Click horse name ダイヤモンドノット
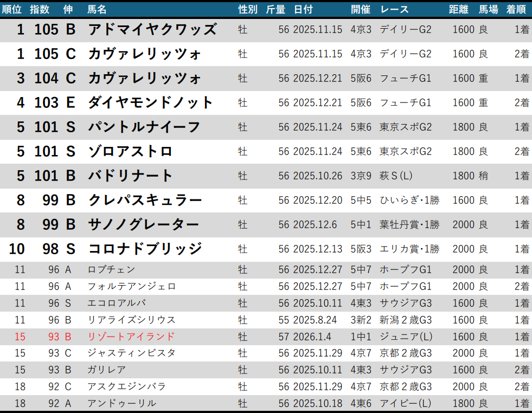532x413 pixels. tap(151, 102)
